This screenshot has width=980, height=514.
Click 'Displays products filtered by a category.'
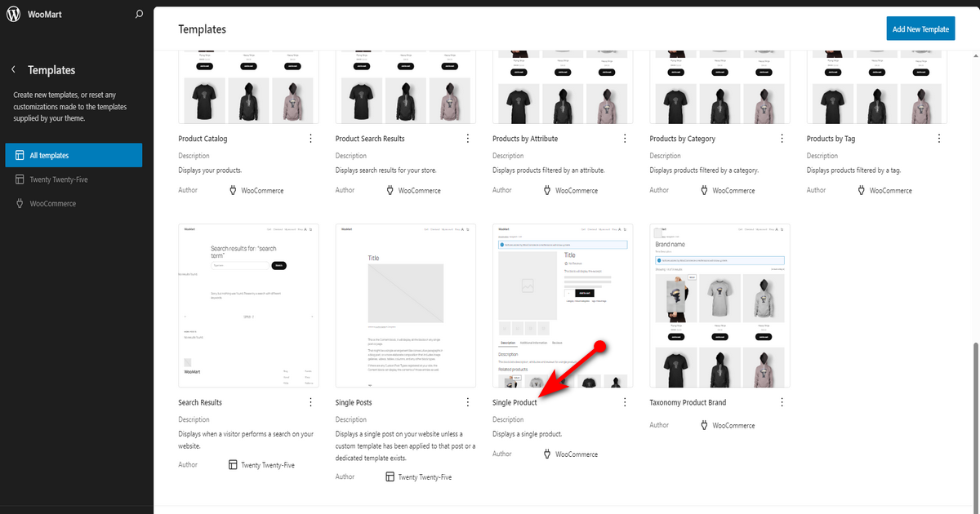(x=705, y=171)
